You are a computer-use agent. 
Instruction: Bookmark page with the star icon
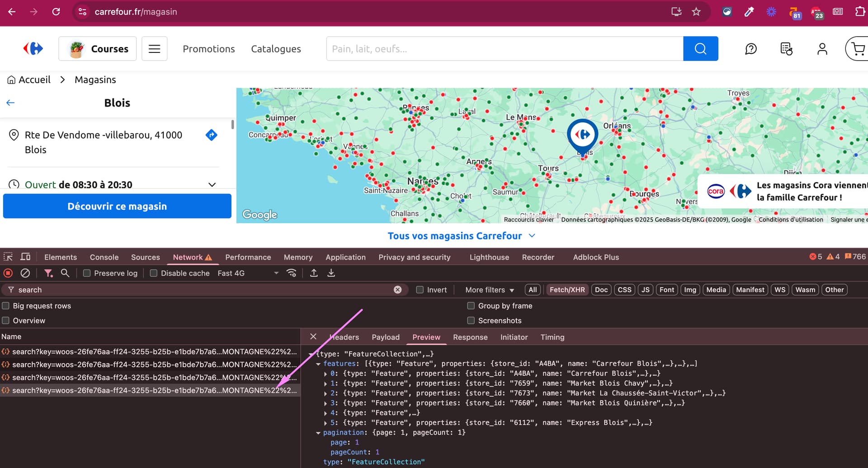point(696,12)
